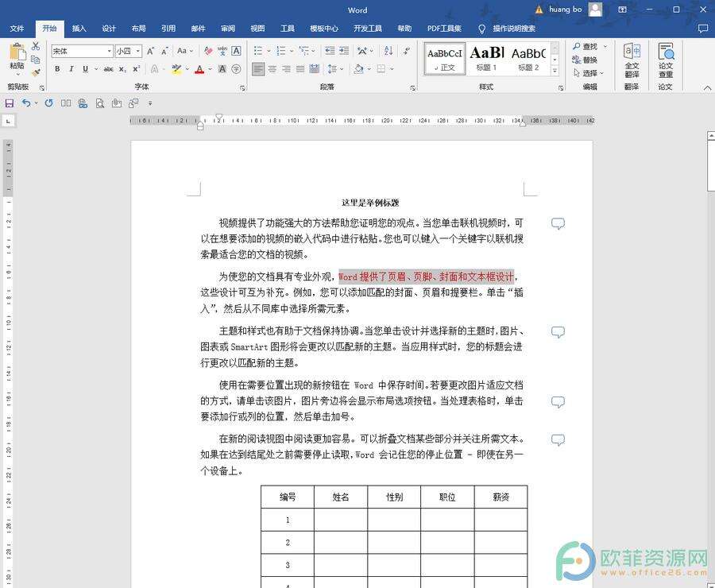Screen dimensions: 715x588
Task: Click the 查找 (Find) button
Action: tap(586, 47)
